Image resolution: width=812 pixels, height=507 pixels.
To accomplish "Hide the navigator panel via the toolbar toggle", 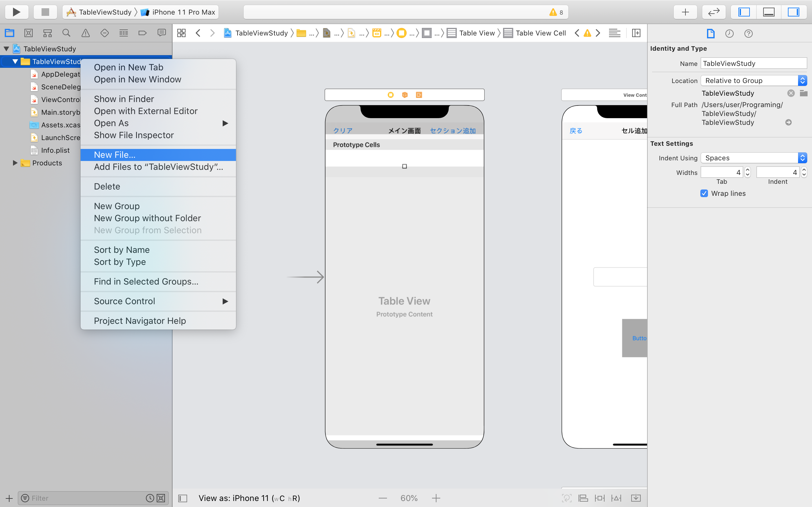I will click(744, 12).
